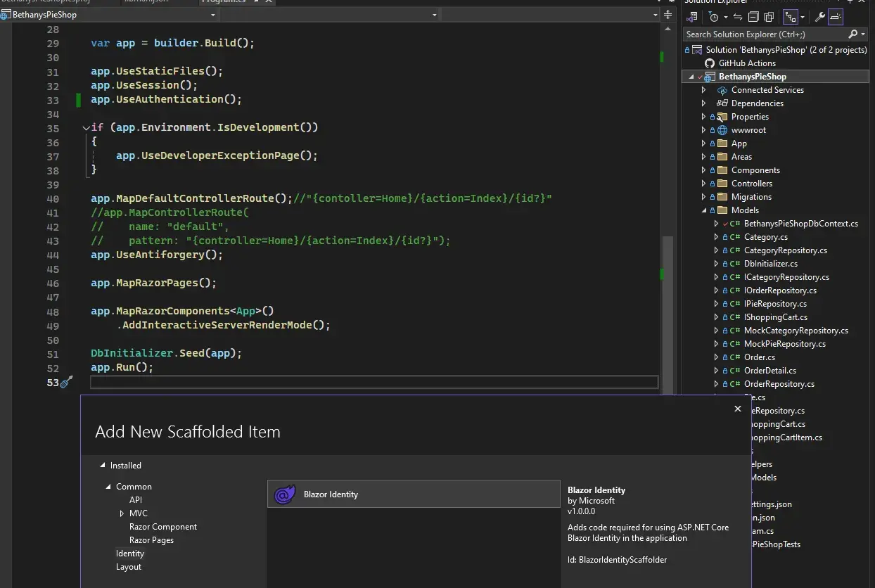Open dropdown arrow next to Pending Changes Filter
The height and width of the screenshot is (588, 875).
(x=724, y=18)
